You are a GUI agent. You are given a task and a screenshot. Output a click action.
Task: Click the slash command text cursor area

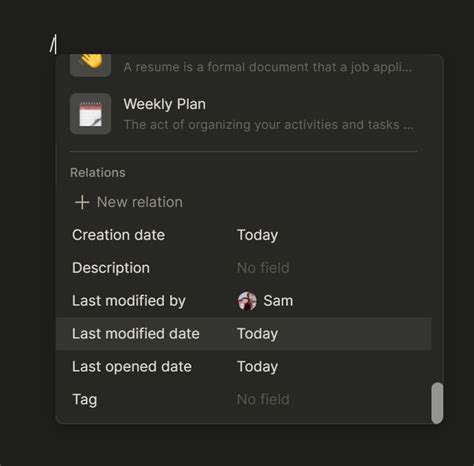point(53,44)
